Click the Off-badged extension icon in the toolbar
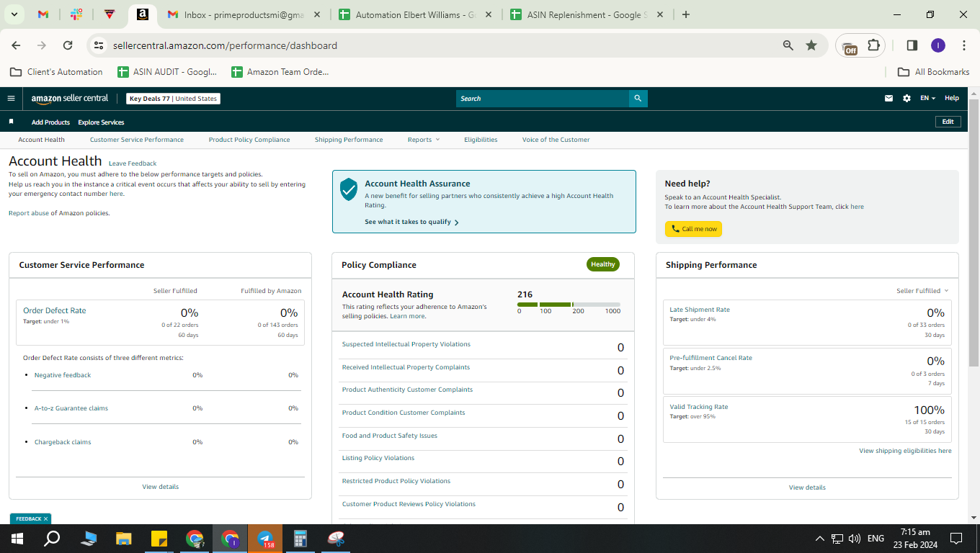Screen dimensions: 980x553 [x=850, y=46]
